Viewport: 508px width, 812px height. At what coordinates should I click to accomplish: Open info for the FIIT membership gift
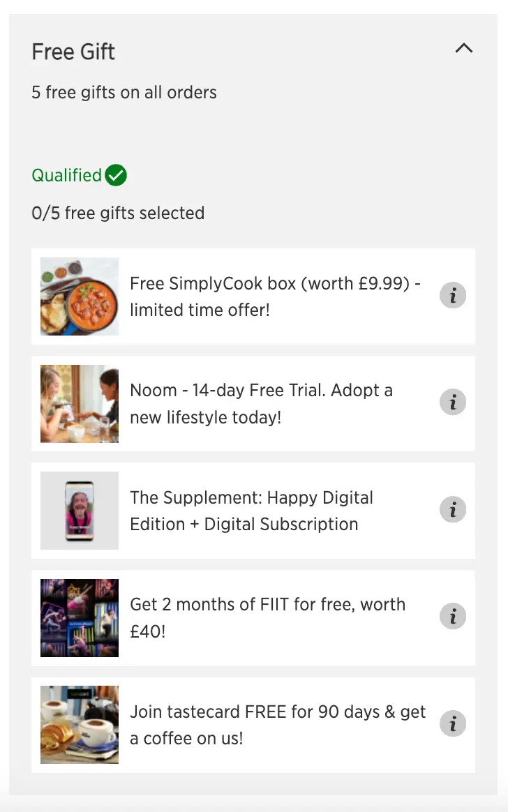(x=452, y=617)
